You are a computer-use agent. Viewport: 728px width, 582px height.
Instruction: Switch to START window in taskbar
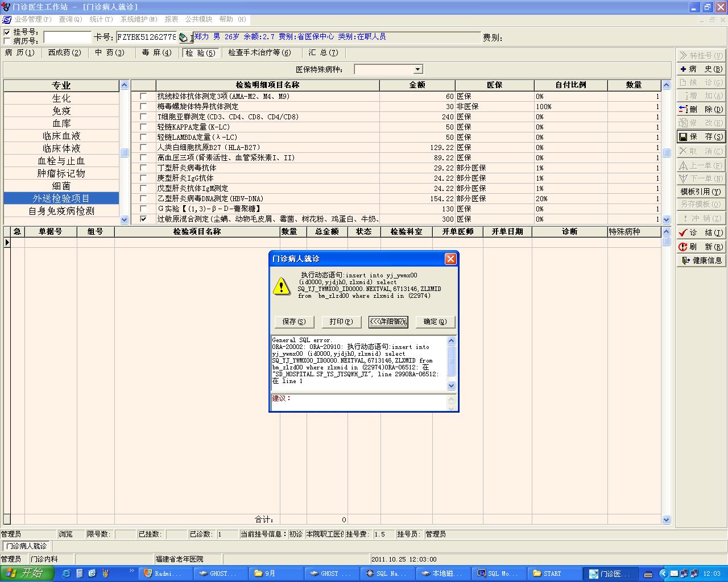(553, 573)
